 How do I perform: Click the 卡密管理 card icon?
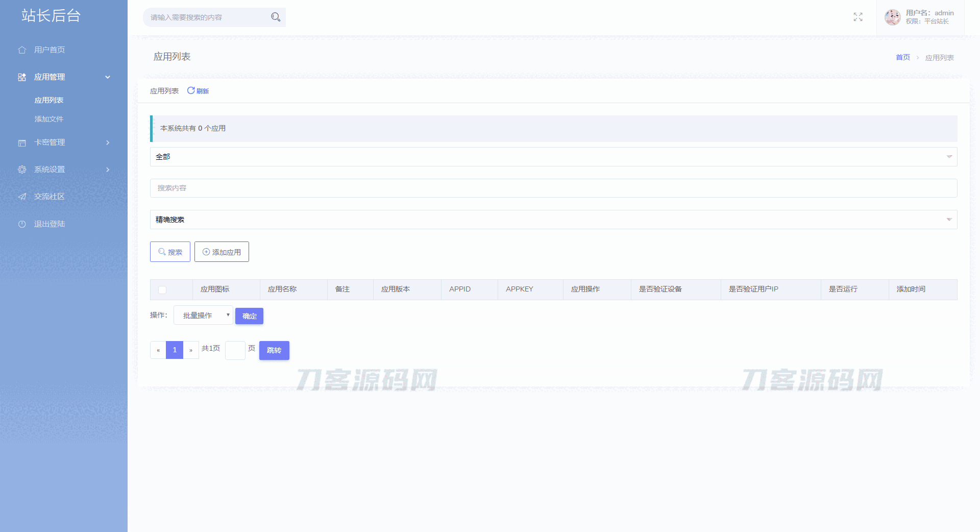coord(22,142)
